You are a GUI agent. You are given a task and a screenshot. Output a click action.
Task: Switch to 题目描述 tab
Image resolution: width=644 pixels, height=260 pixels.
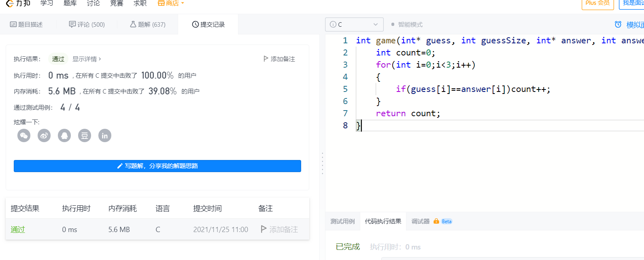click(x=26, y=24)
